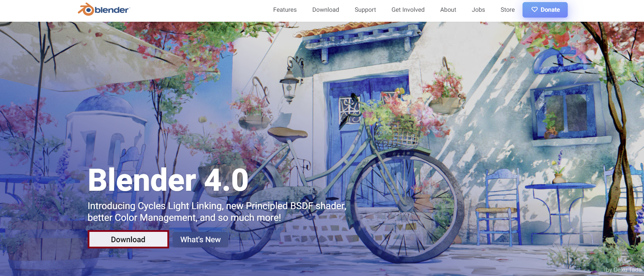Viewport: 644px width, 276px height.
Task: Go to the Support page
Action: click(365, 10)
